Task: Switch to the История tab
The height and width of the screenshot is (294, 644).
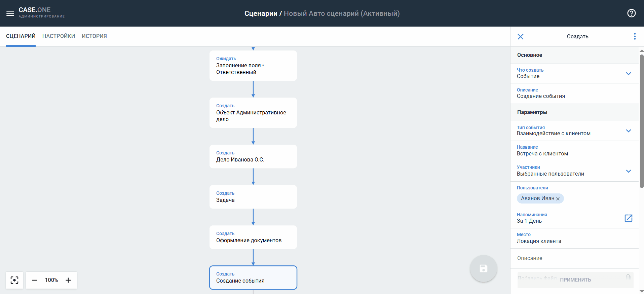Action: (x=94, y=36)
